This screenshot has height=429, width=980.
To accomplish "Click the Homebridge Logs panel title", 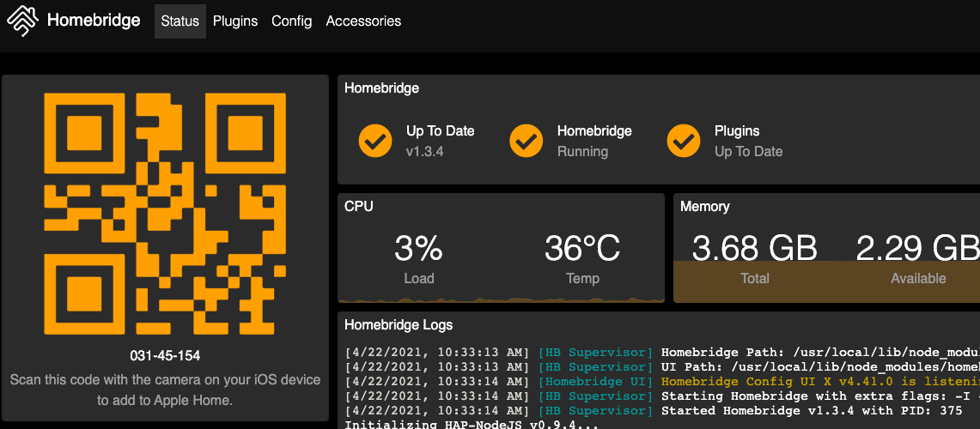I will coord(398,324).
